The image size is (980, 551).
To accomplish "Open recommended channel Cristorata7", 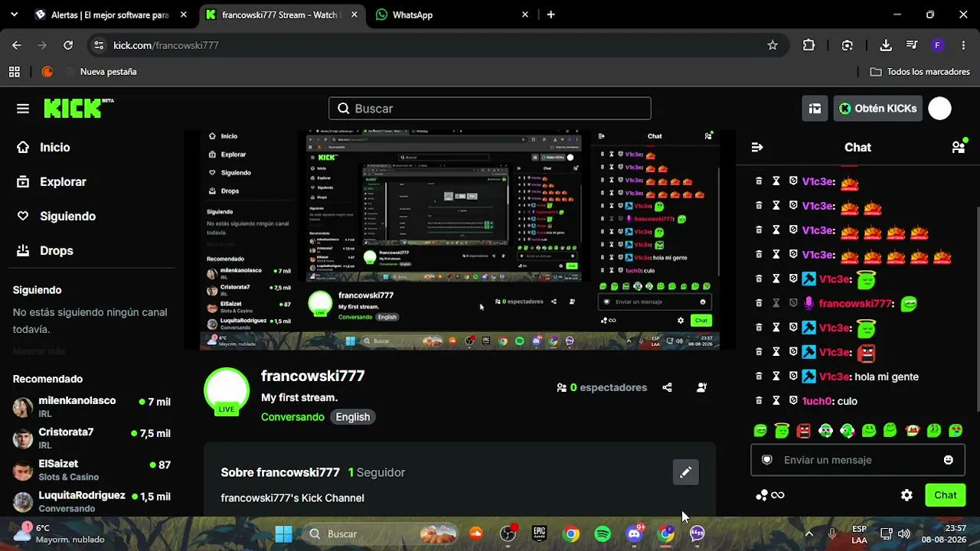I will pos(92,439).
